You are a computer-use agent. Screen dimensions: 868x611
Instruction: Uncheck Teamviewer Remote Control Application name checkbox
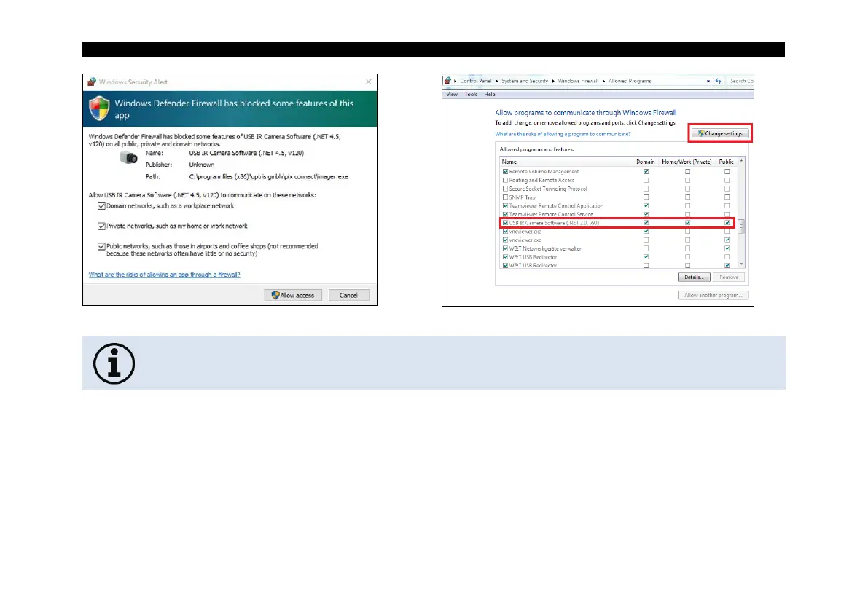[505, 205]
